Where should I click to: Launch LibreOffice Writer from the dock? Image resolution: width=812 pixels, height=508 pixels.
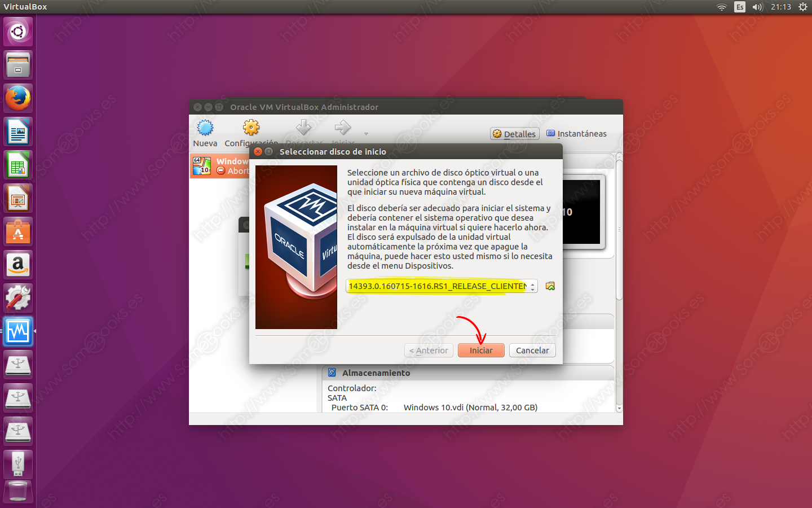[18, 132]
